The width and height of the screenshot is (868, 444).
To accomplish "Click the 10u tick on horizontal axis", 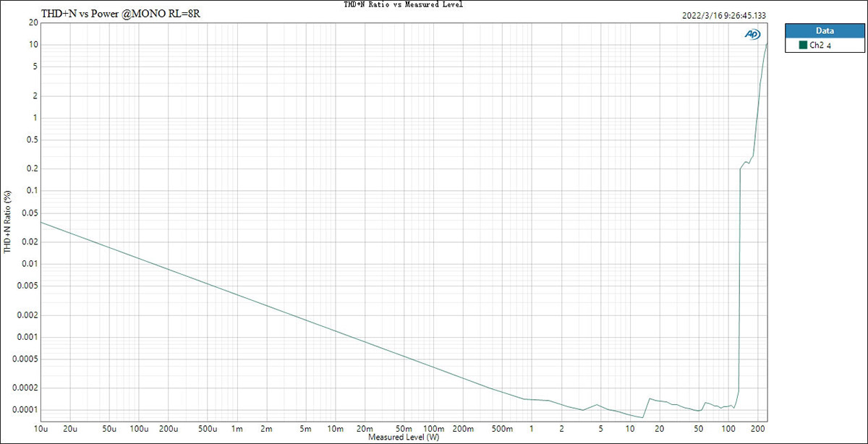I will point(41,427).
